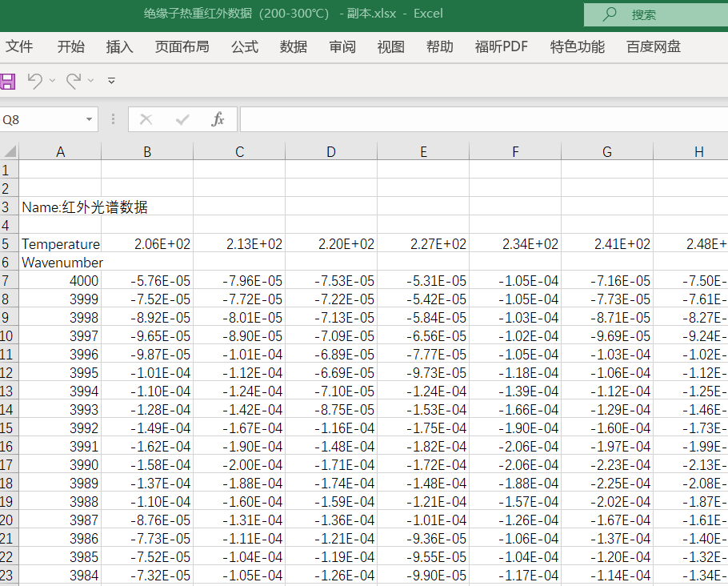The width and height of the screenshot is (728, 586).
Task: Open the 文件 menu
Action: (19, 46)
